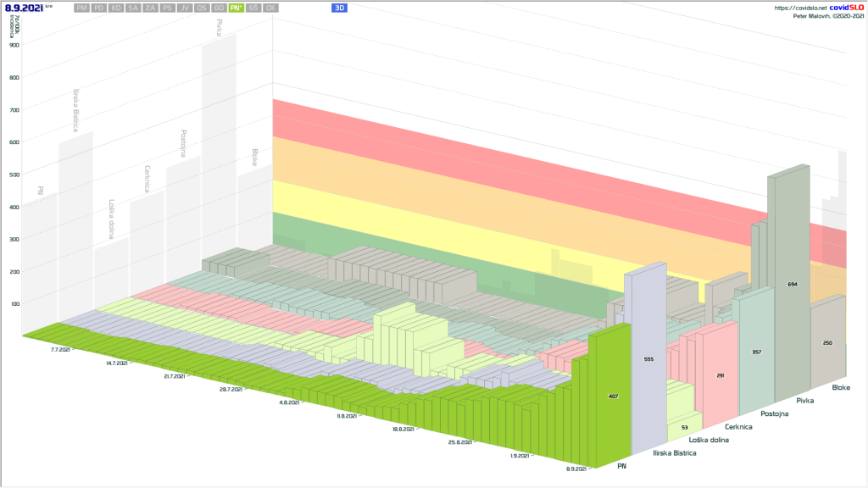868x488 pixels.
Task: Click the ZA region button
Action: (x=150, y=8)
